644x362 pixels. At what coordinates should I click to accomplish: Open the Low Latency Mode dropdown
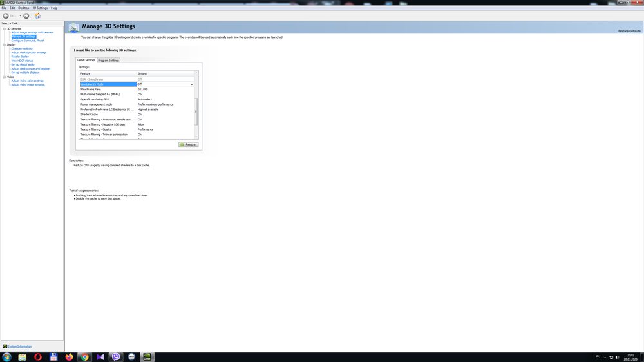coord(191,84)
